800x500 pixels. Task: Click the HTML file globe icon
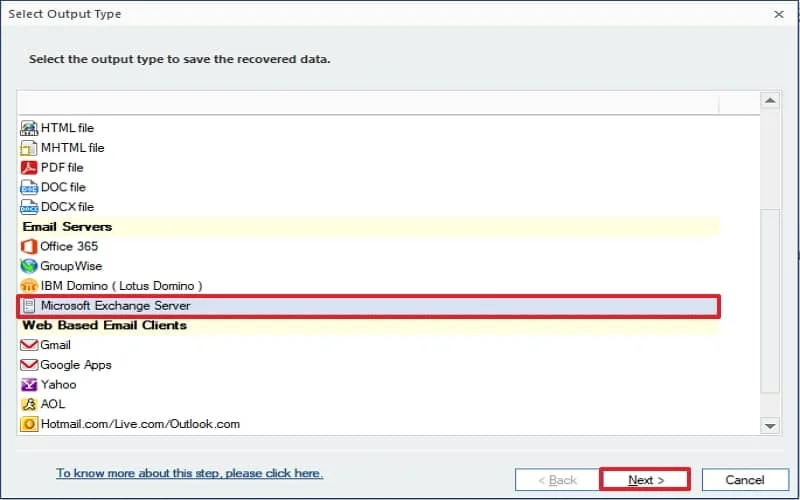[29, 128]
